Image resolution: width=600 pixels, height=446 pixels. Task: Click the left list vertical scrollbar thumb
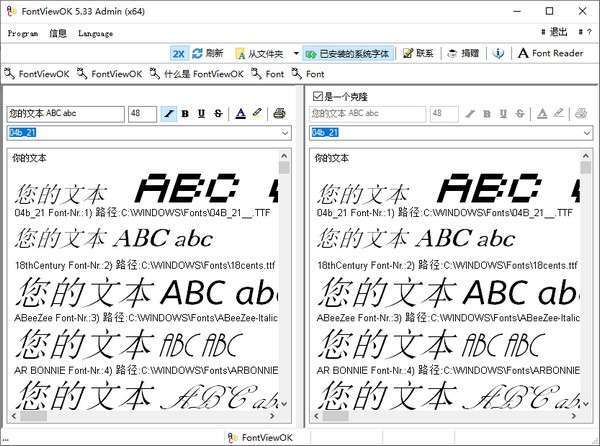coord(284,168)
